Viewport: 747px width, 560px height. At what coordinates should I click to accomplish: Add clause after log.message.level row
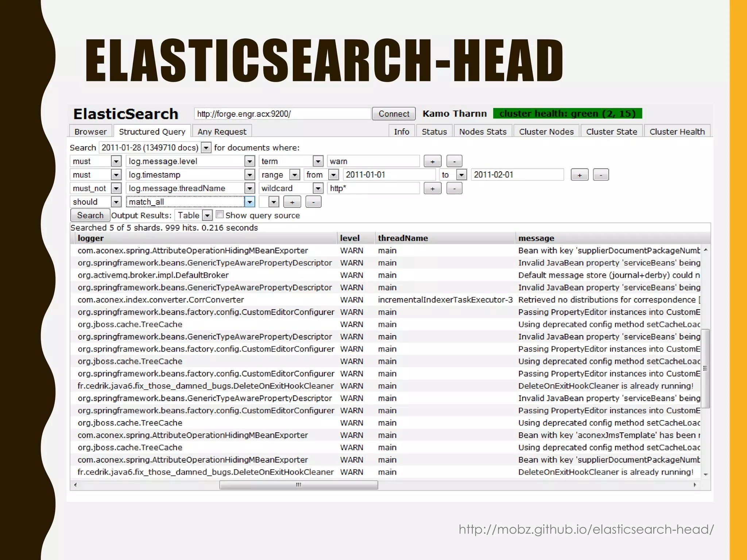pyautogui.click(x=432, y=161)
